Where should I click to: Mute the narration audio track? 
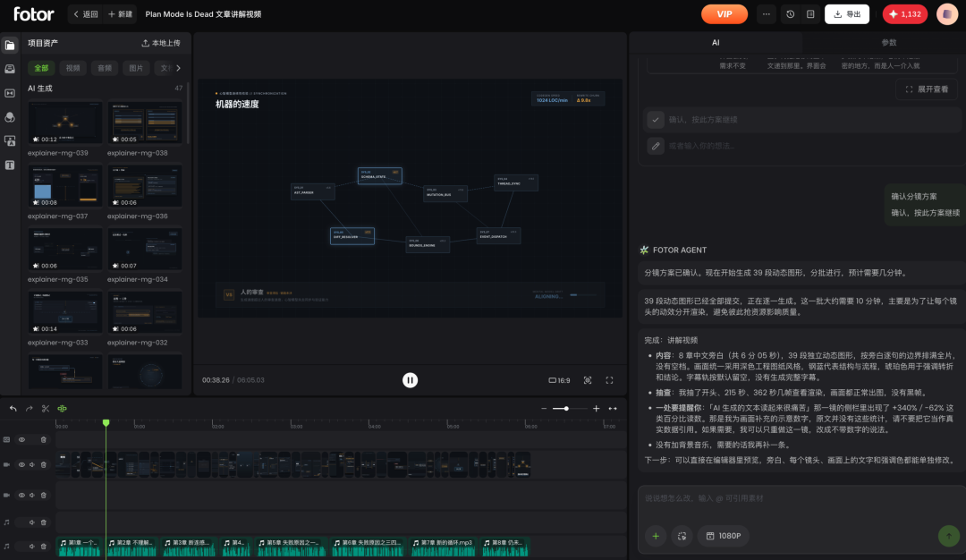click(x=32, y=547)
